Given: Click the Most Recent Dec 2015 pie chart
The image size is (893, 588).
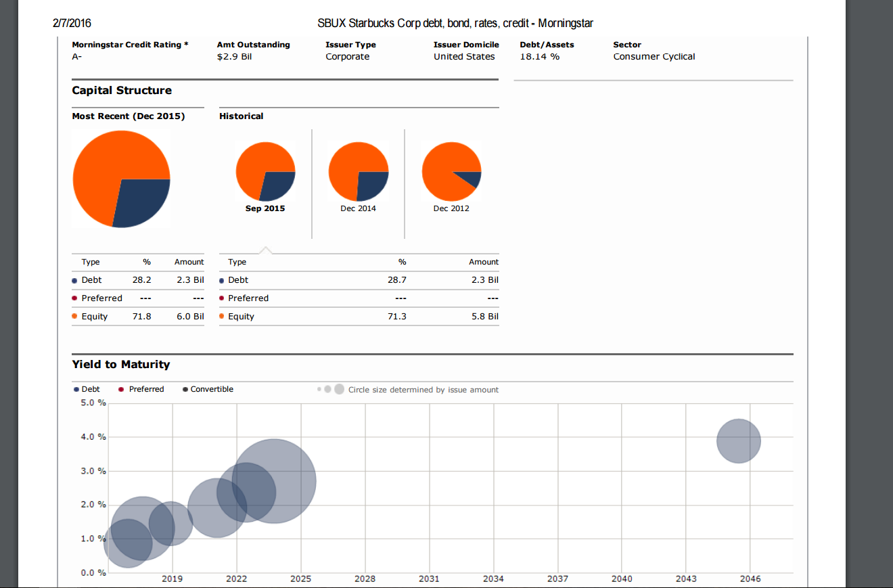Looking at the screenshot, I should coord(121,179).
